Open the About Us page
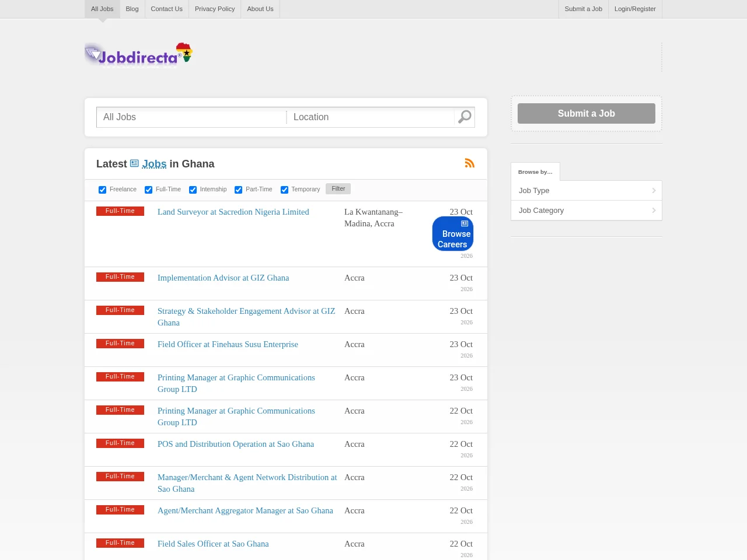The width and height of the screenshot is (747, 560). (x=260, y=9)
